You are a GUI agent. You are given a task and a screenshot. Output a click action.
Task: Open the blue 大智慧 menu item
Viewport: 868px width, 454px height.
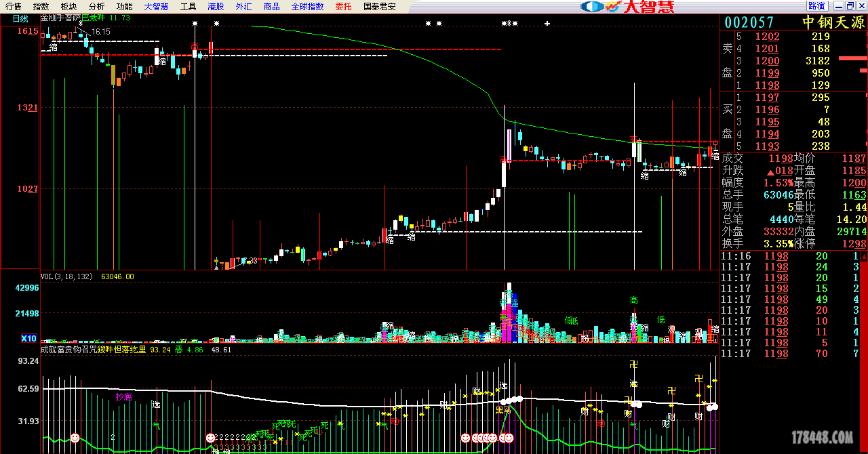click(x=157, y=7)
